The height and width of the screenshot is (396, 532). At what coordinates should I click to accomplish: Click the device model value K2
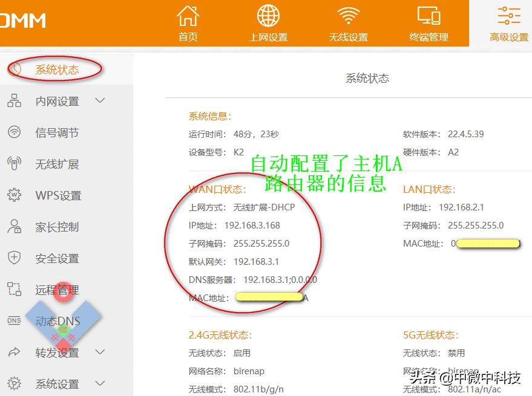pyautogui.click(x=238, y=152)
